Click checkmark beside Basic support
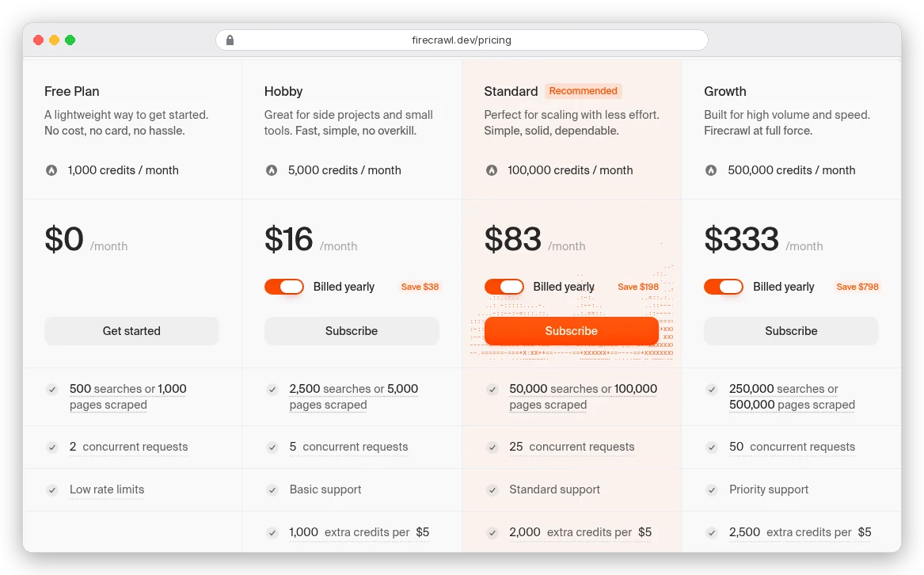 272,490
